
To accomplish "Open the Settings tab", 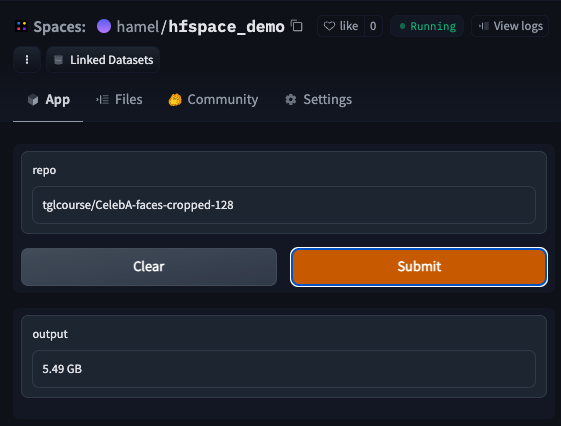I will pyautogui.click(x=318, y=99).
